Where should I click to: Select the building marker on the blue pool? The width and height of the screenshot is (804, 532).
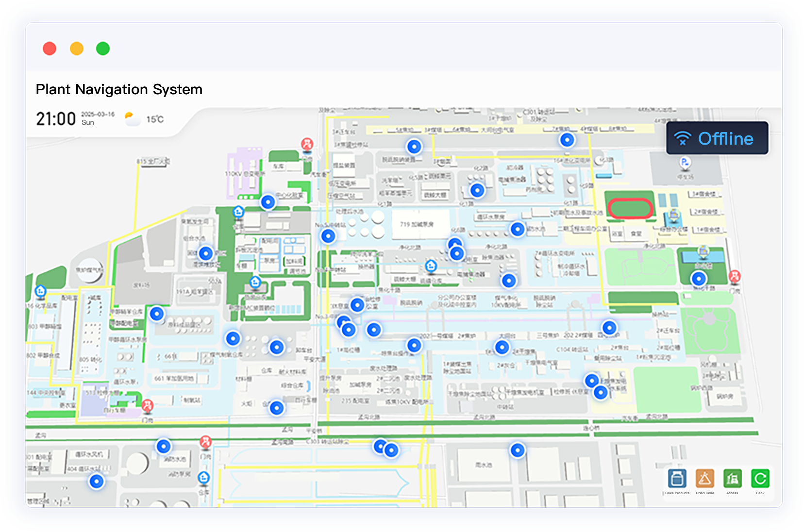[x=703, y=251]
